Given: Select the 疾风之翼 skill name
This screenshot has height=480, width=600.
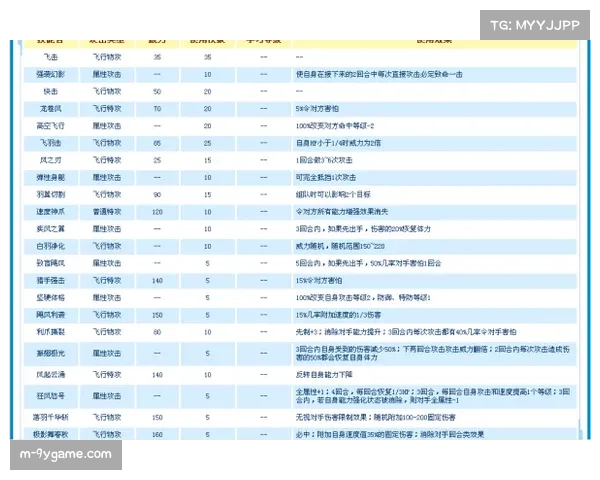Looking at the screenshot, I should (51, 229).
